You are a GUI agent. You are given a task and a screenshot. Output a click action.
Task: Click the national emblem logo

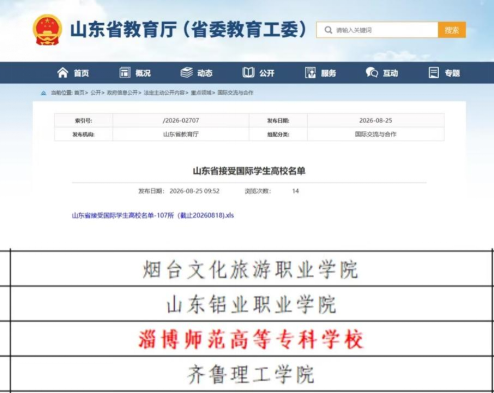(47, 30)
